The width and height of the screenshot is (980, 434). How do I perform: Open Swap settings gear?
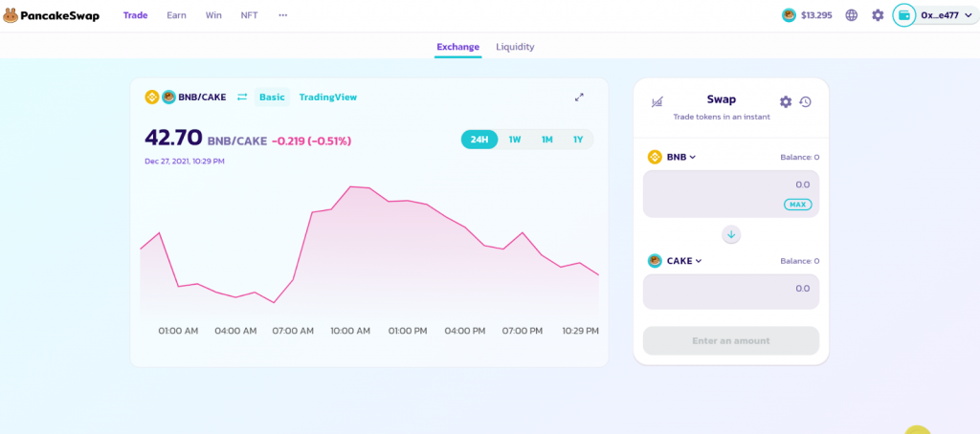[x=786, y=101]
